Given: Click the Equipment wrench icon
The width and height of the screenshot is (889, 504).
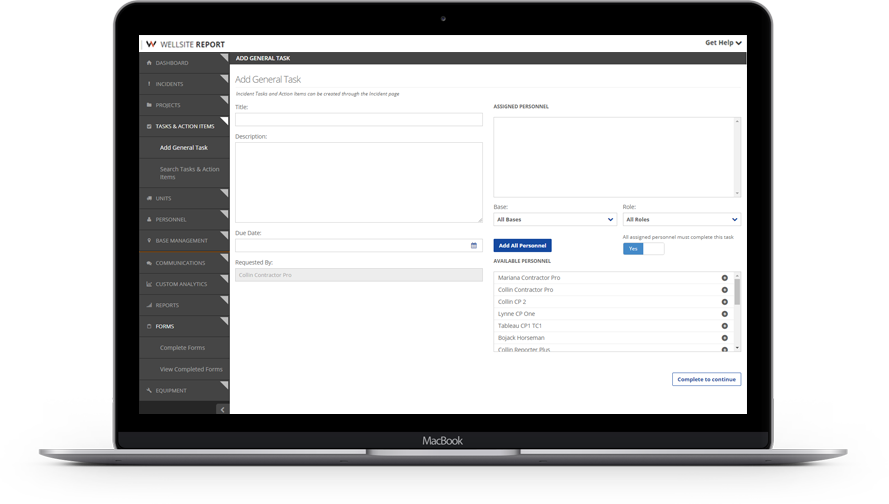Looking at the screenshot, I should tap(149, 391).
